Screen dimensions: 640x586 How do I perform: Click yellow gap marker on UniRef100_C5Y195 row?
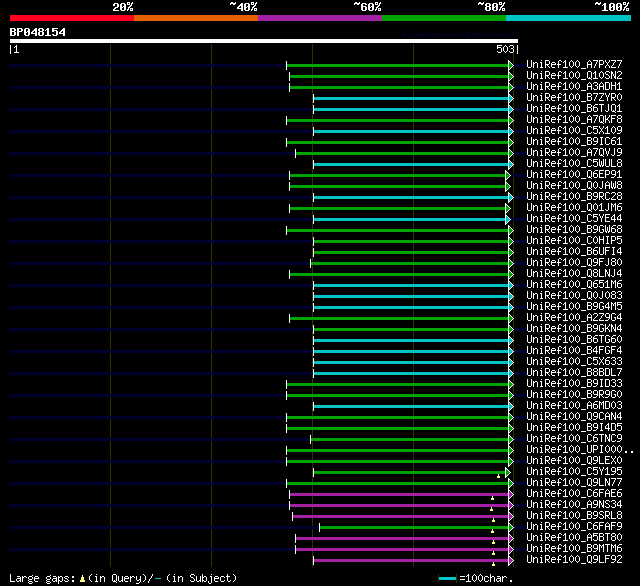[498, 476]
